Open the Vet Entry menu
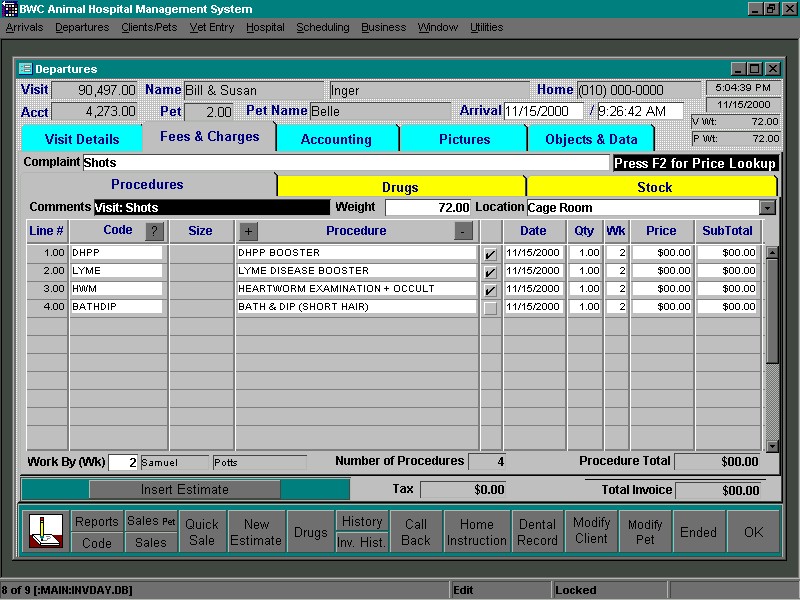Image resolution: width=800 pixels, height=600 pixels. 212,27
